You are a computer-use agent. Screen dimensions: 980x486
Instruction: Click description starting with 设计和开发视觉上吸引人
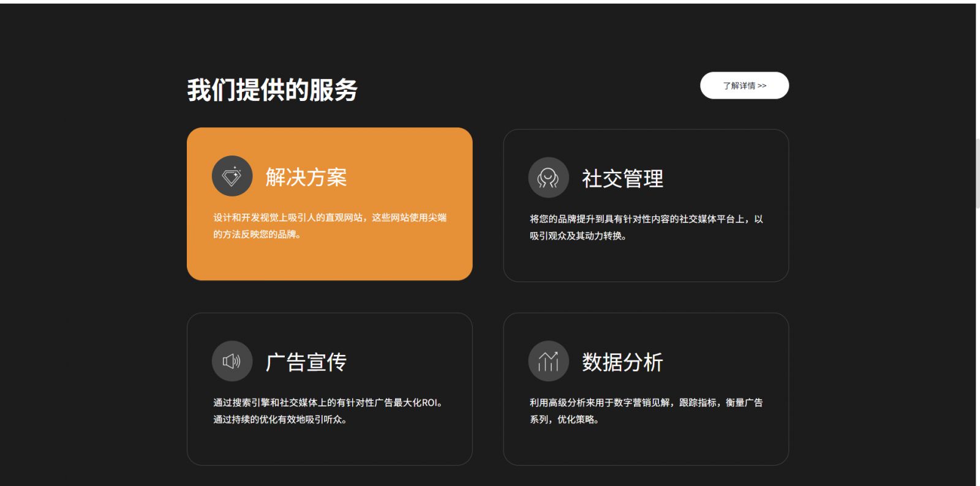(330, 226)
